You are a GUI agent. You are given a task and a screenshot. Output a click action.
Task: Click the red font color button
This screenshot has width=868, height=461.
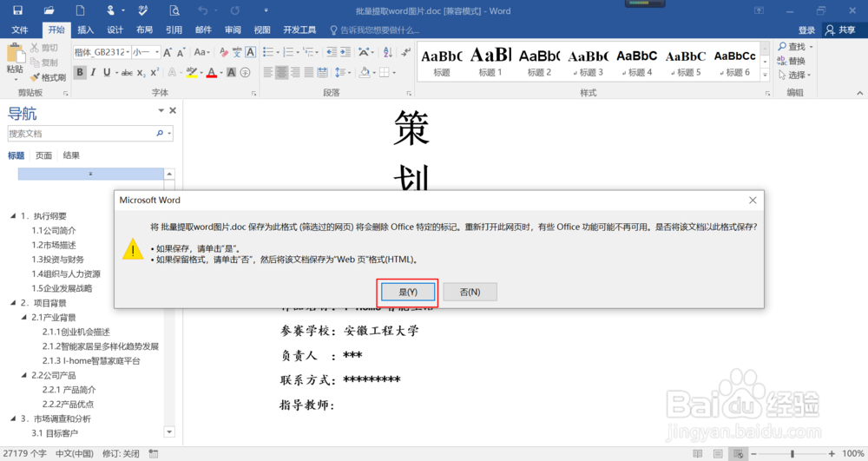[x=212, y=73]
